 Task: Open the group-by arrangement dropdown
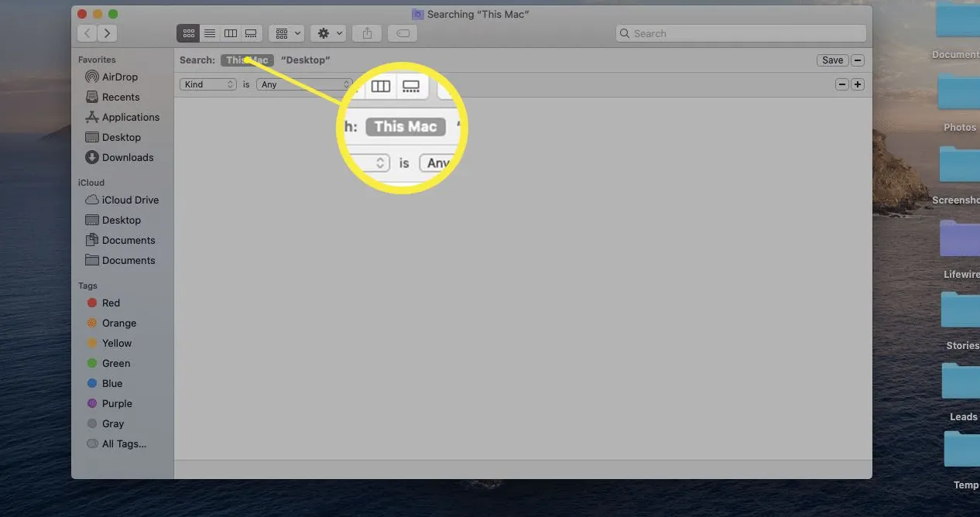coord(286,33)
